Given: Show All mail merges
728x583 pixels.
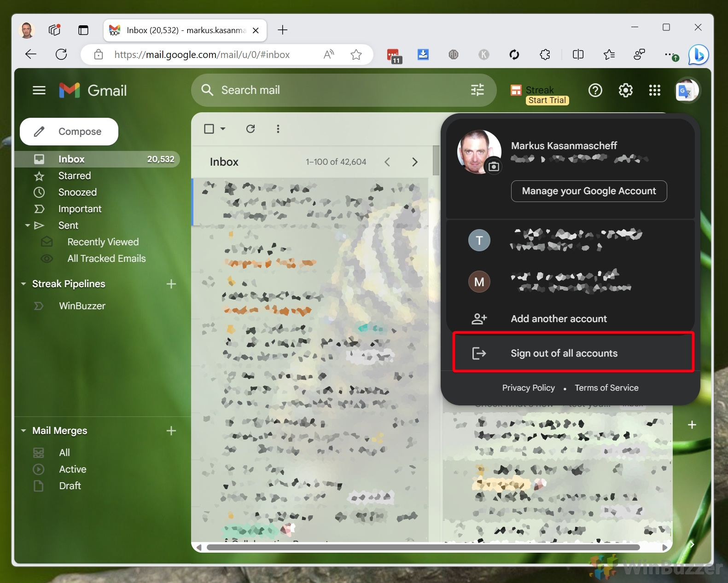Looking at the screenshot, I should coord(64,453).
